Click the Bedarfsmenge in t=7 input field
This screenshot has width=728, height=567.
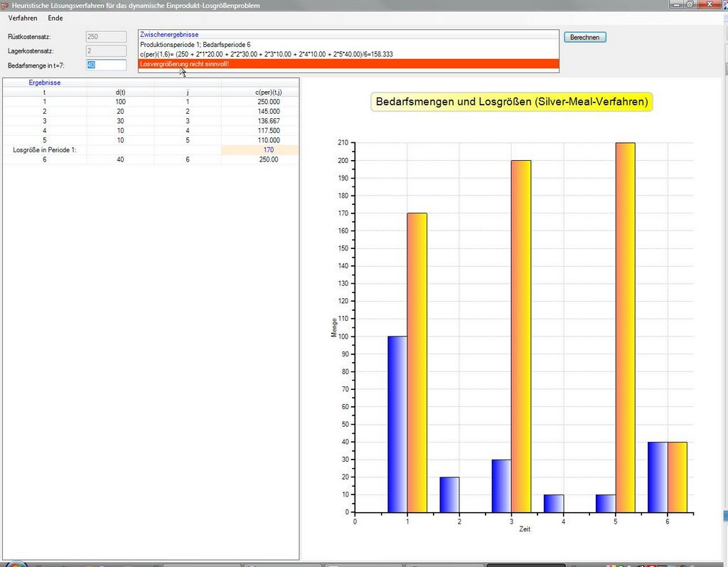click(106, 65)
